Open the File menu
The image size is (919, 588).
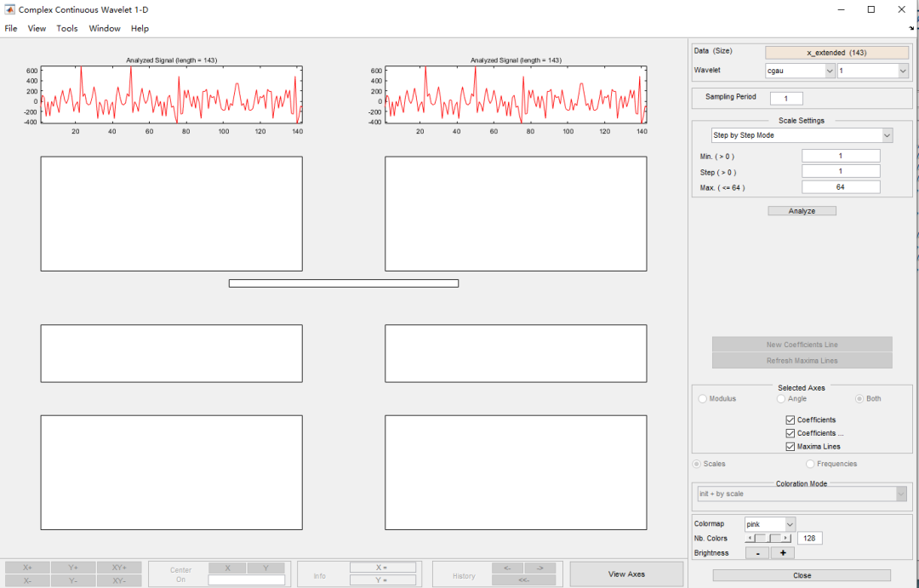(11, 28)
